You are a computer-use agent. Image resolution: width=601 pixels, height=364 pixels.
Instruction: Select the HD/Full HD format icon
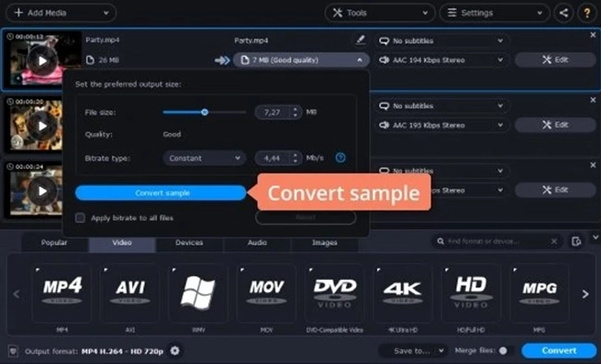point(471,293)
